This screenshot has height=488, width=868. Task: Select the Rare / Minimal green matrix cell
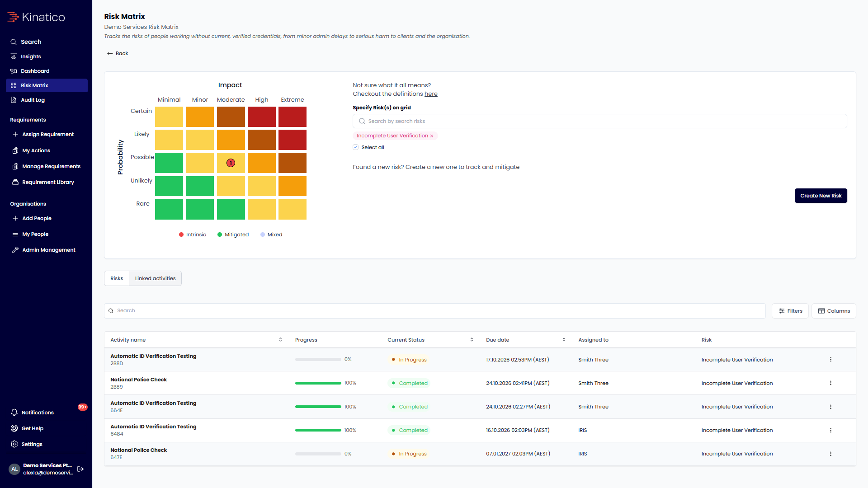tap(169, 210)
